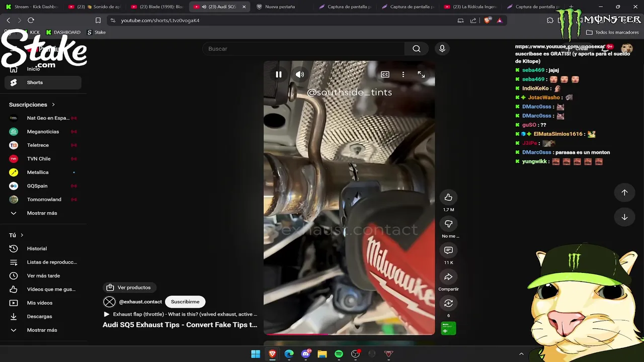Pause the Shorts video
644x362 pixels.
click(279, 74)
